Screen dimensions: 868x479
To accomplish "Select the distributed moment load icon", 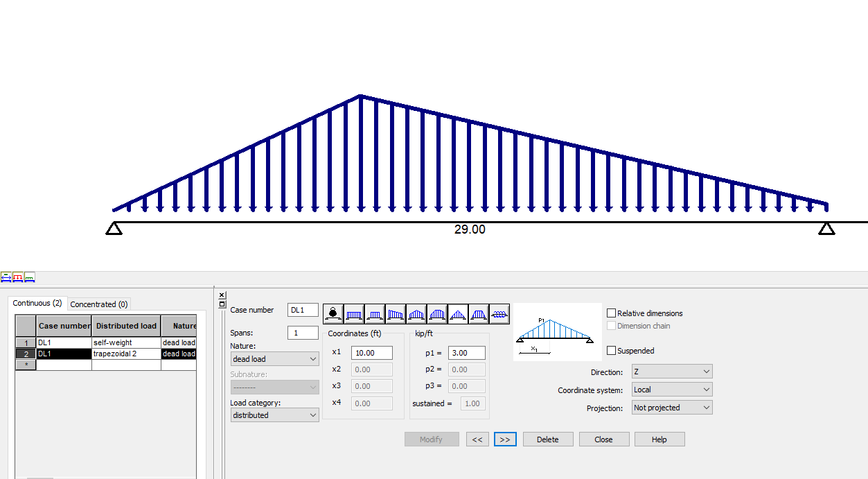I will [x=499, y=313].
